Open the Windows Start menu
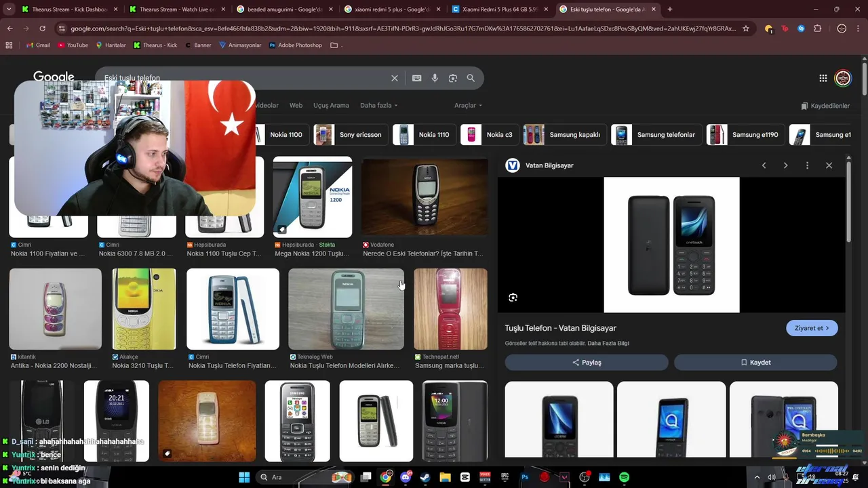Viewport: 868px width, 488px height. pos(244,477)
